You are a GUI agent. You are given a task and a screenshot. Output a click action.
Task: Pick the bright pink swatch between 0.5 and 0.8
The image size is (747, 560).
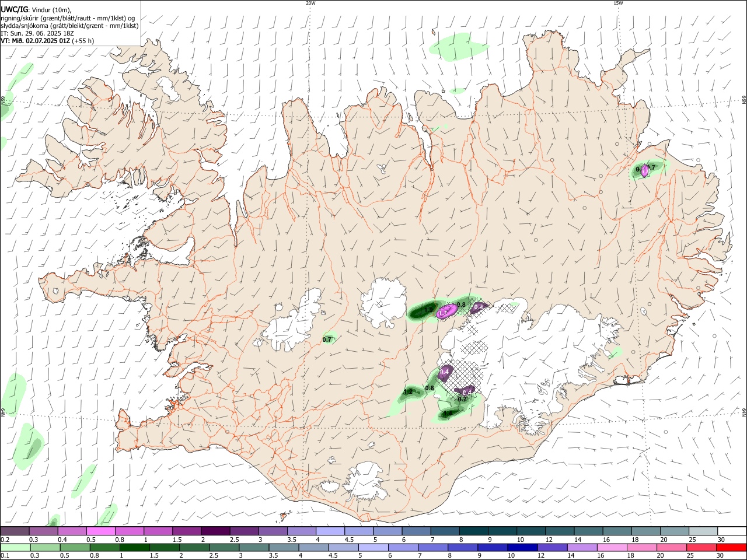tap(100, 531)
